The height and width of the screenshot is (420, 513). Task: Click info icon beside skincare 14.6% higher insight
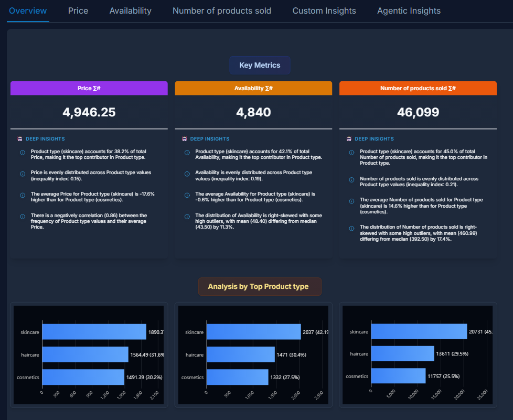tap(352, 201)
